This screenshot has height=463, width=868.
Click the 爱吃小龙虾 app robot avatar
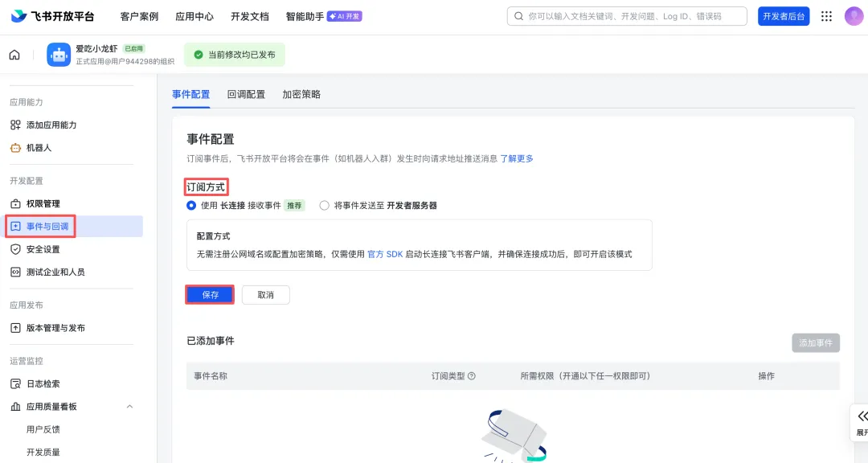coord(59,55)
